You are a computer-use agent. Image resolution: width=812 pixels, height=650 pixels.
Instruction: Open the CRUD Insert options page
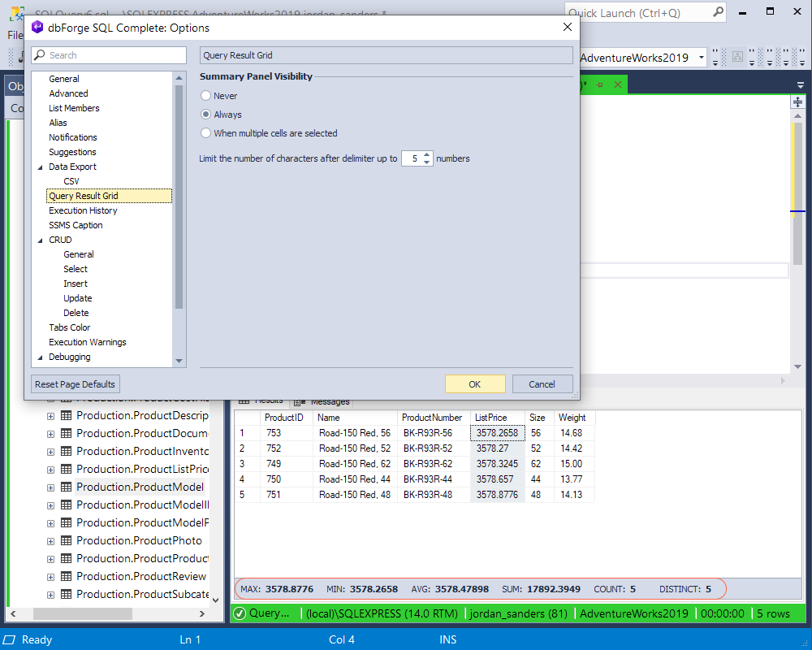tap(76, 284)
